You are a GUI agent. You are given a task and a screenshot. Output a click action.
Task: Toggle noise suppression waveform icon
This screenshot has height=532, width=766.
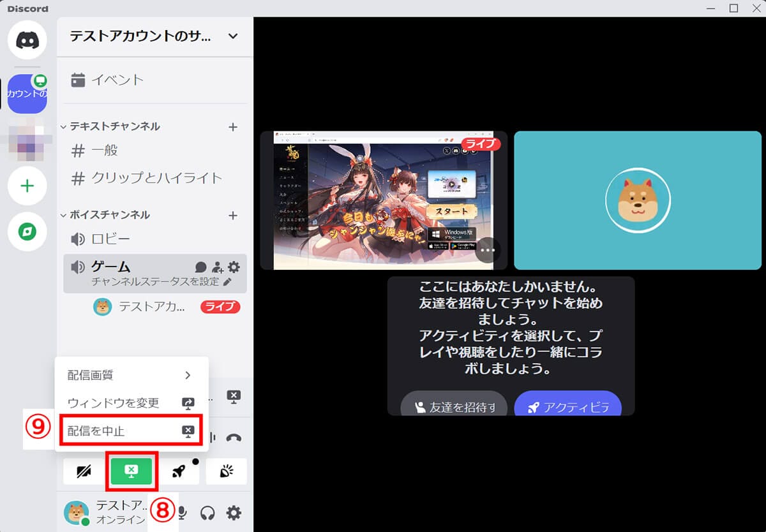(213, 438)
